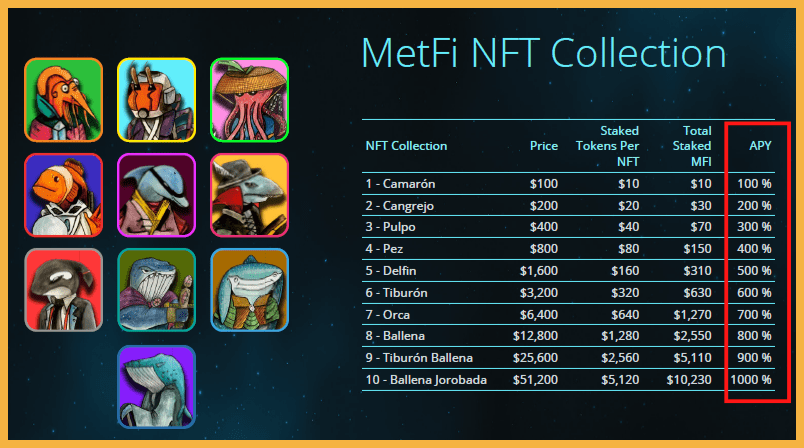This screenshot has width=804, height=448.
Task: Select the $51,200 price cell
Action: coord(535,380)
